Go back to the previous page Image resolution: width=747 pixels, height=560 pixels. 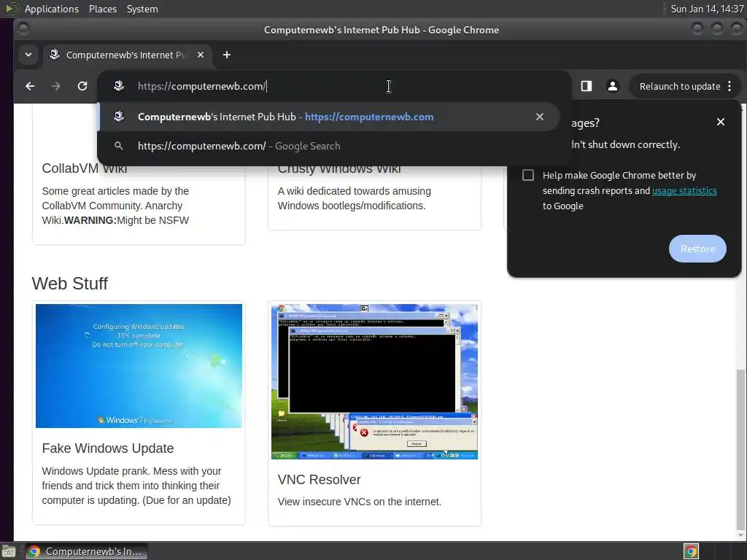pos(30,86)
